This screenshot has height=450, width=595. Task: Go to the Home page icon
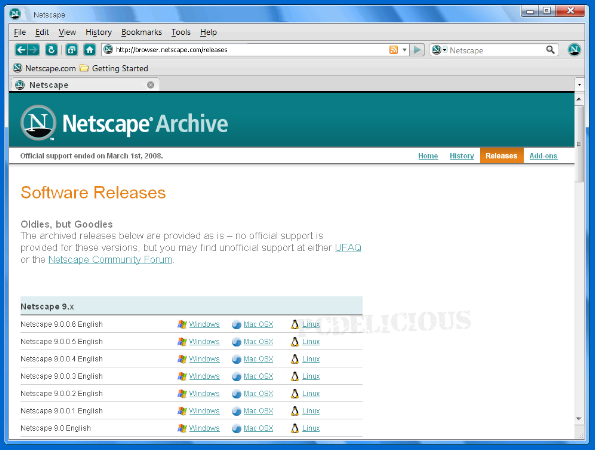click(90, 50)
